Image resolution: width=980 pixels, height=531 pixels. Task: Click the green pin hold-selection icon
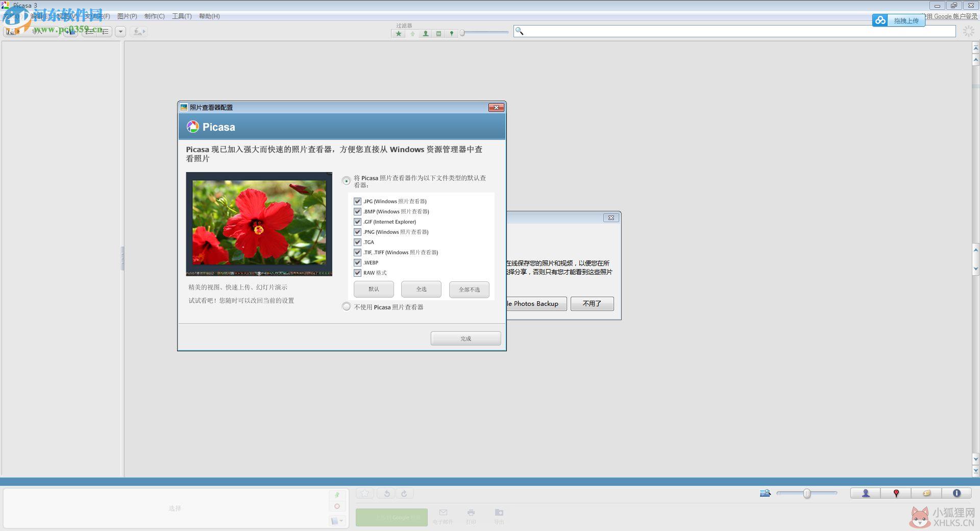point(337,495)
